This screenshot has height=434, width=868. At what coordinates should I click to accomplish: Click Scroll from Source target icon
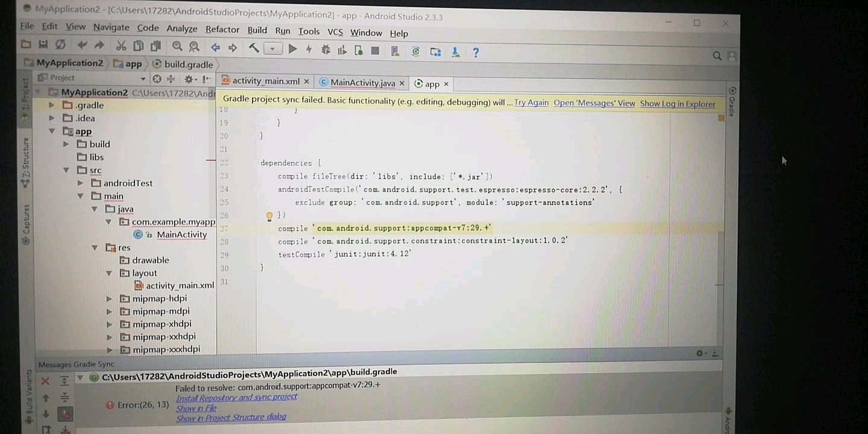157,79
